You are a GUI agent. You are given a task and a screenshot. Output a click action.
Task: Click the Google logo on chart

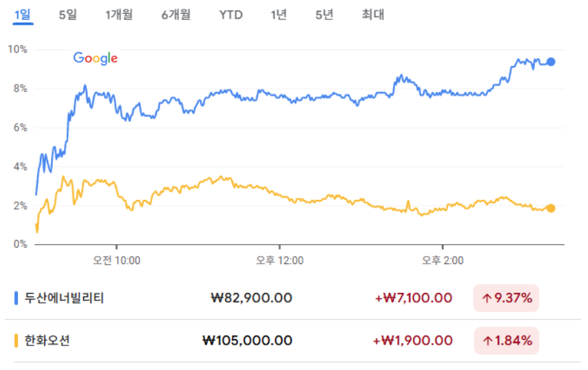[96, 58]
